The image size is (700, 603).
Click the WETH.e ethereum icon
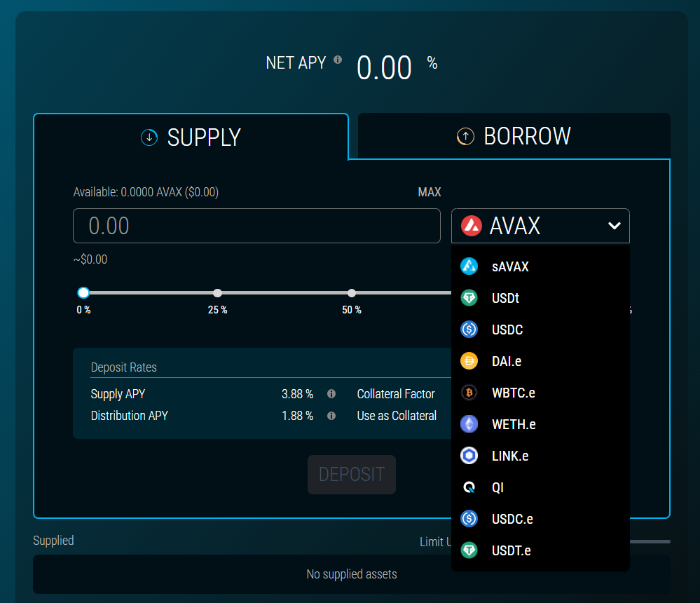(469, 424)
